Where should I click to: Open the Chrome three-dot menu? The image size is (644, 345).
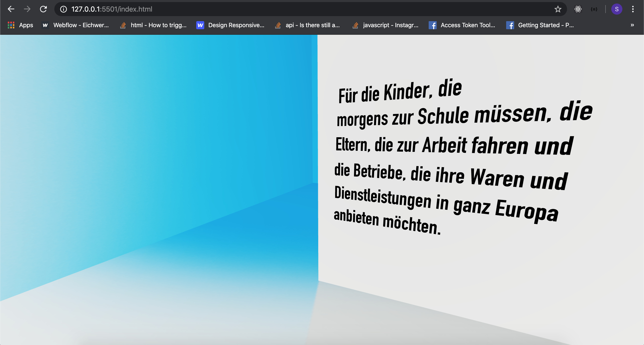633,9
